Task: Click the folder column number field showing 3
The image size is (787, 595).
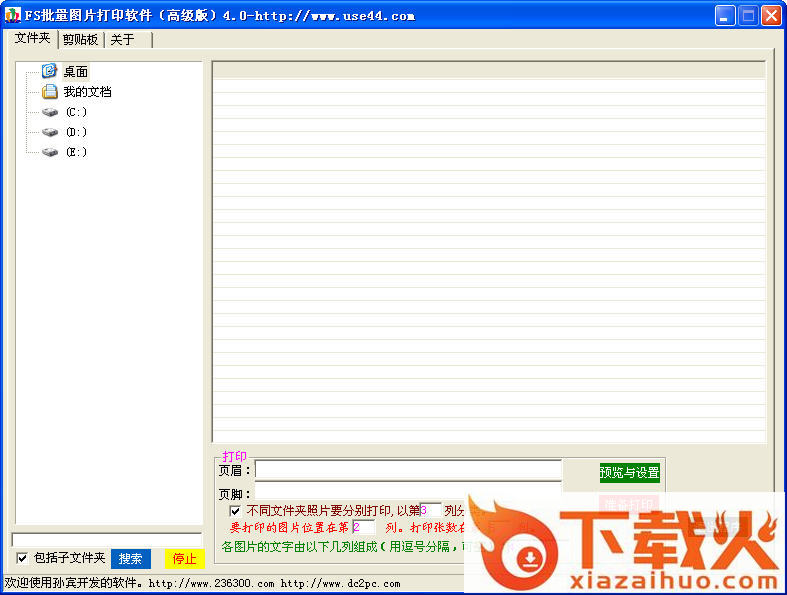Action: [x=431, y=510]
